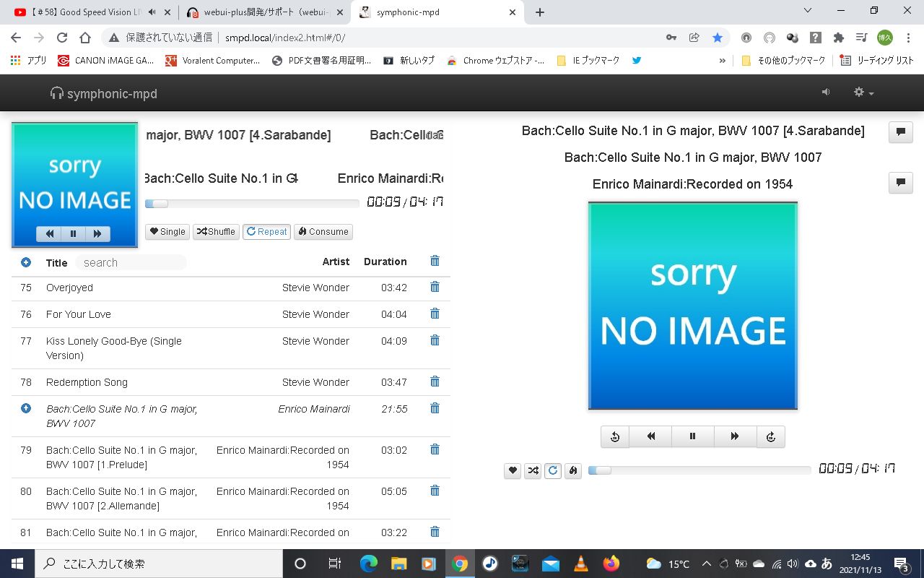Go to previous track under large cover
Screen dimensions: 924x578
(x=650, y=436)
